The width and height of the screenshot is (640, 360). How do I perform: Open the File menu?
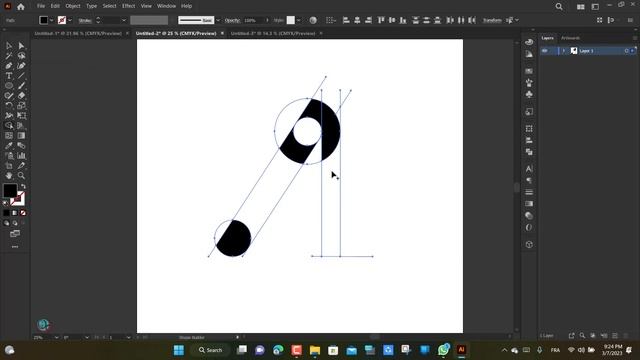[x=41, y=6]
